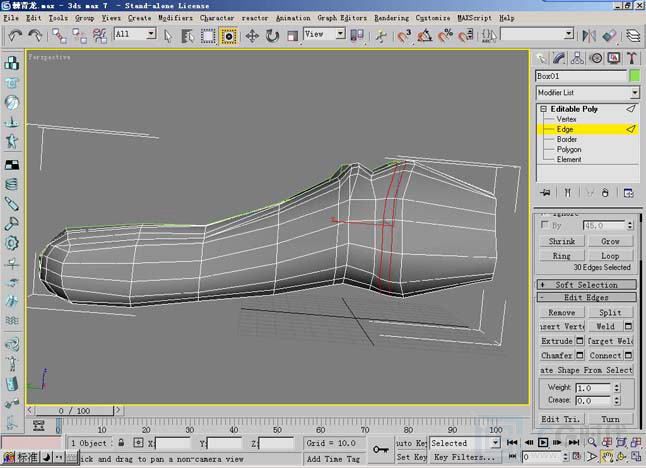Open the Graph Editors menu
This screenshot has width=646, height=468.
[342, 18]
